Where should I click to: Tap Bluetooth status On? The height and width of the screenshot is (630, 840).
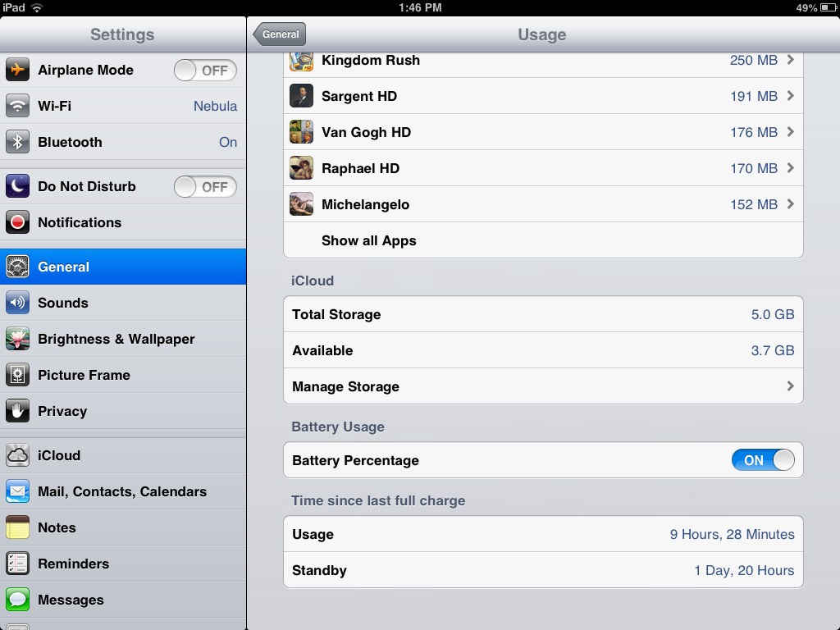(x=228, y=142)
